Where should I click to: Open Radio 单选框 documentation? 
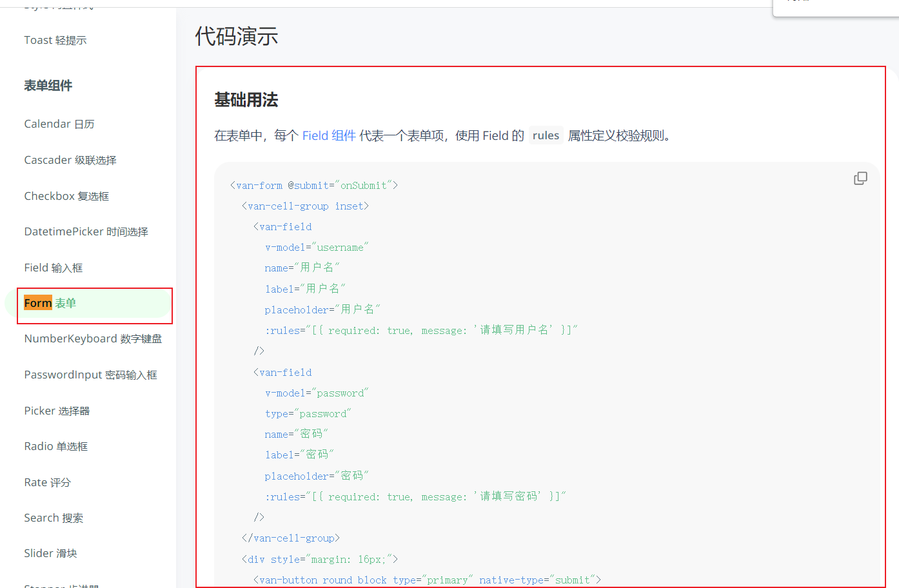(55, 446)
